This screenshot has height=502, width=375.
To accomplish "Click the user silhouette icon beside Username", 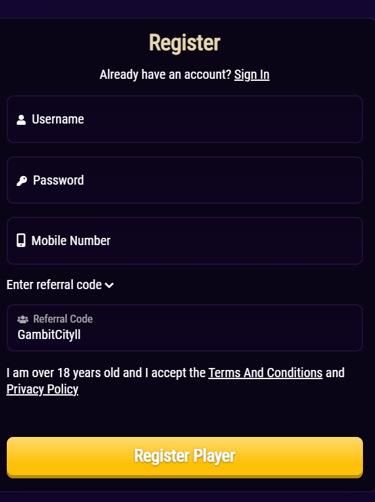I will [x=21, y=120].
